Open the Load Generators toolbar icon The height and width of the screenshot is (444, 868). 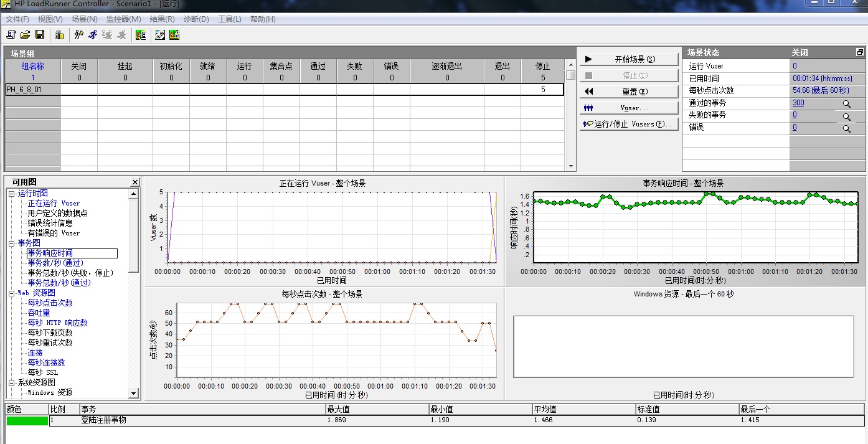coord(59,35)
